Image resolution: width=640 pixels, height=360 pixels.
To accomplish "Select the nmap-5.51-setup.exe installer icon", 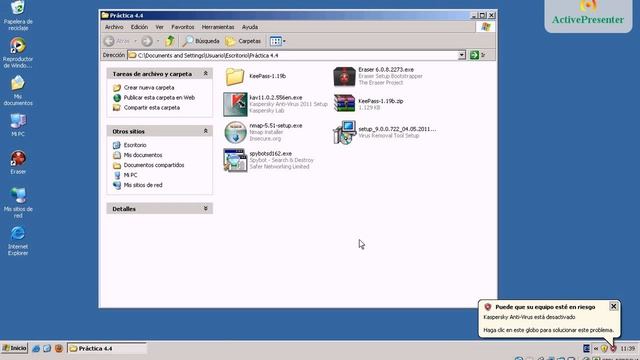I will click(x=236, y=132).
